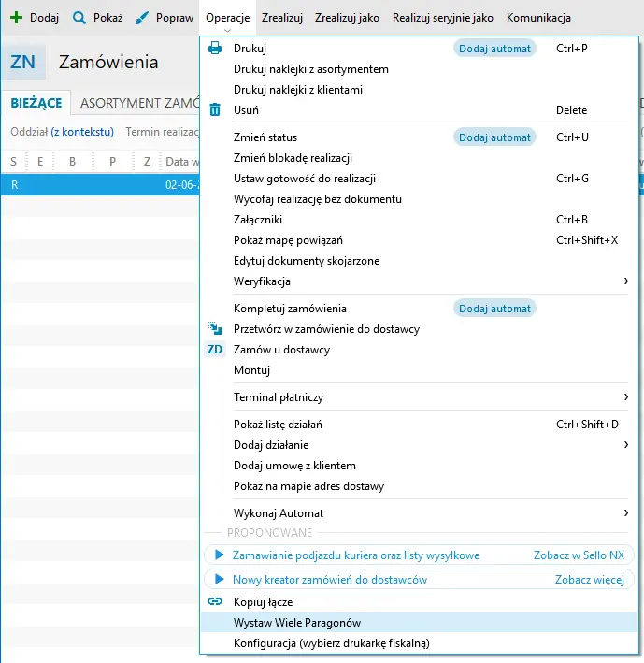This screenshot has height=663, width=644.
Task: Click the play icon for Zamawianie podjazdu kuriera
Action: [220, 555]
